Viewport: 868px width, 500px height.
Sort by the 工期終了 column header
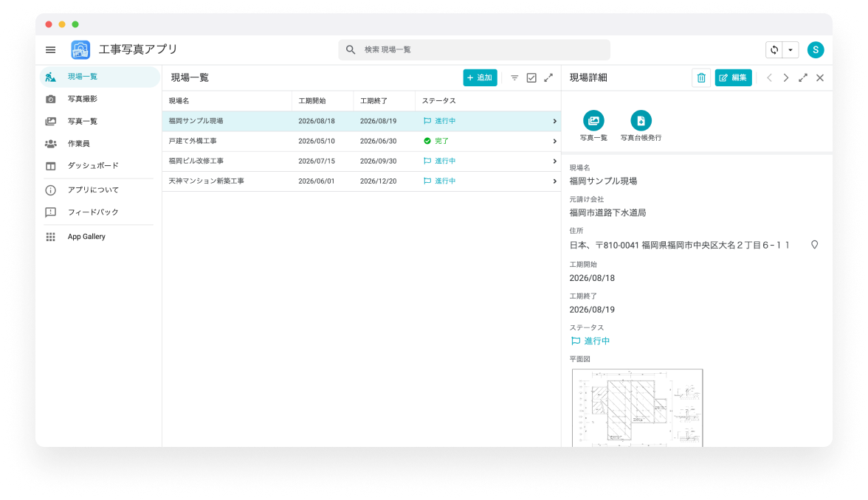[x=373, y=101]
